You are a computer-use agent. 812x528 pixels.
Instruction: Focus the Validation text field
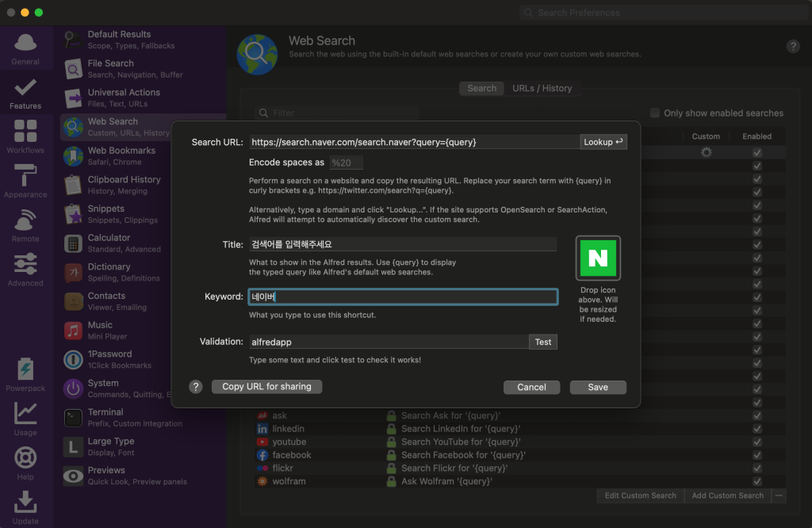click(389, 342)
